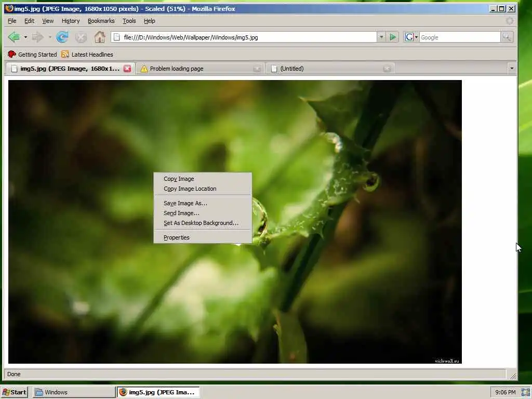Close the img5.jpg tab with the red X
This screenshot has width=532, height=399.
127,69
